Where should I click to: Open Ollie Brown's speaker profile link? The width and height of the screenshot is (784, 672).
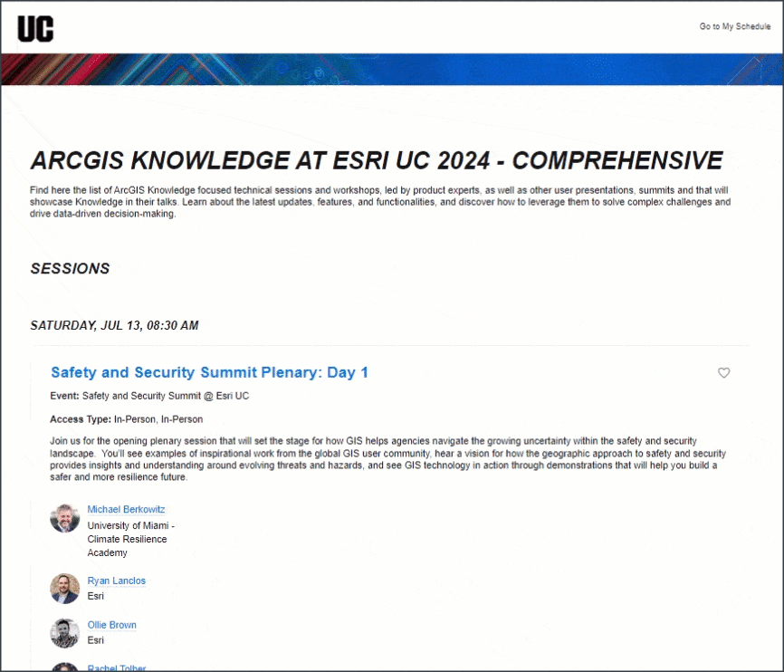tap(111, 625)
